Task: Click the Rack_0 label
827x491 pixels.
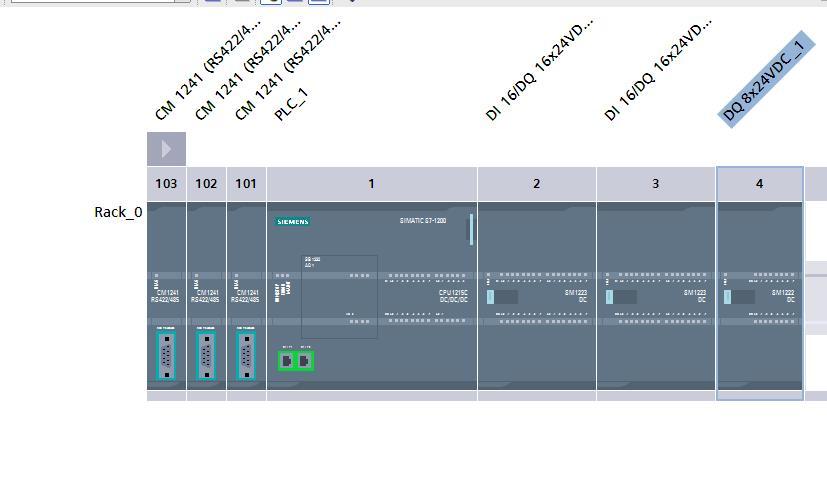Action: pyautogui.click(x=118, y=212)
